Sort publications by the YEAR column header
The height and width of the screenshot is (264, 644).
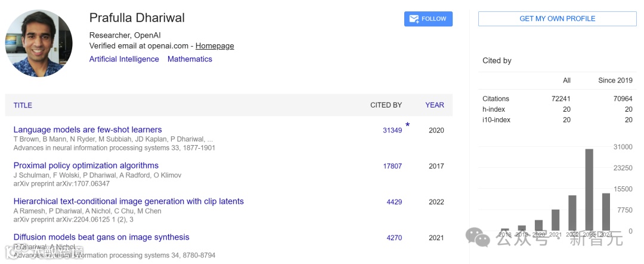click(435, 105)
